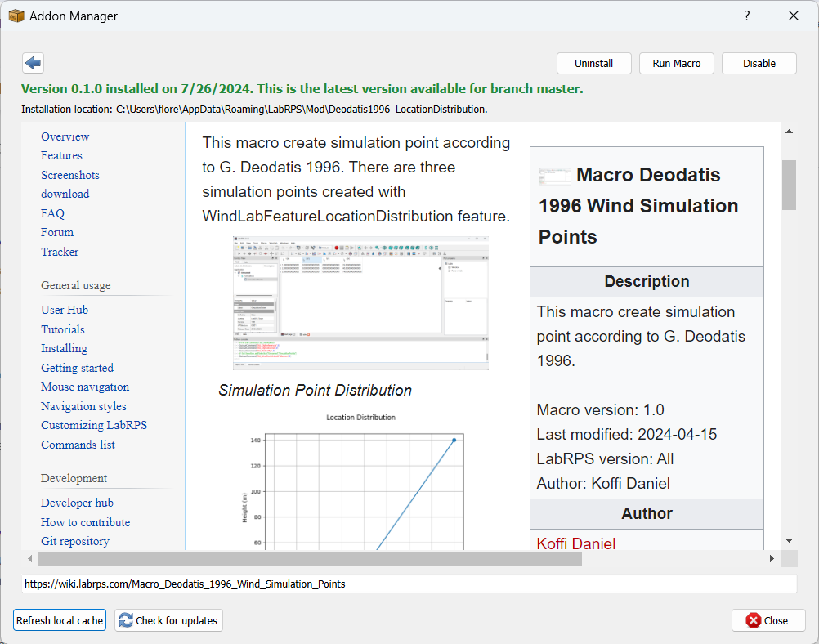The height and width of the screenshot is (644, 819).
Task: Open the Overview link in sidebar
Action: 65,136
